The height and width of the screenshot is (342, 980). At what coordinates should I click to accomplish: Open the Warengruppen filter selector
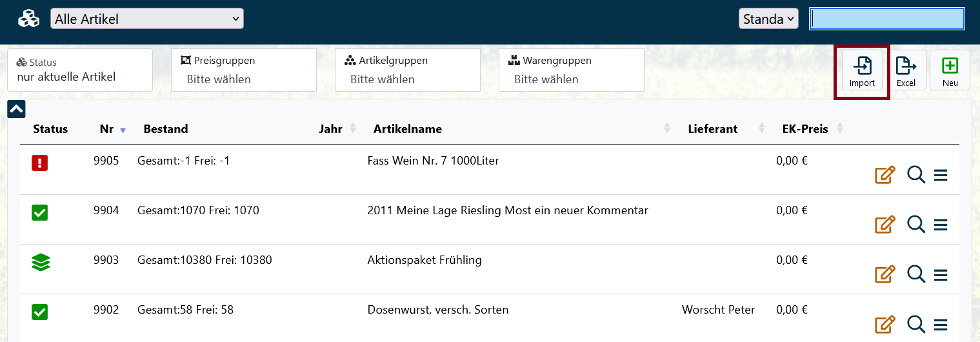(572, 70)
